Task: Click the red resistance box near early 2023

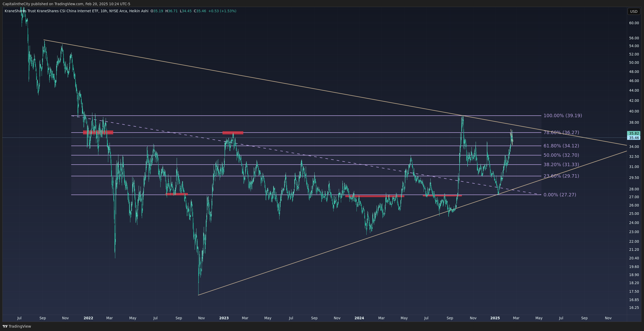Action: click(233, 133)
